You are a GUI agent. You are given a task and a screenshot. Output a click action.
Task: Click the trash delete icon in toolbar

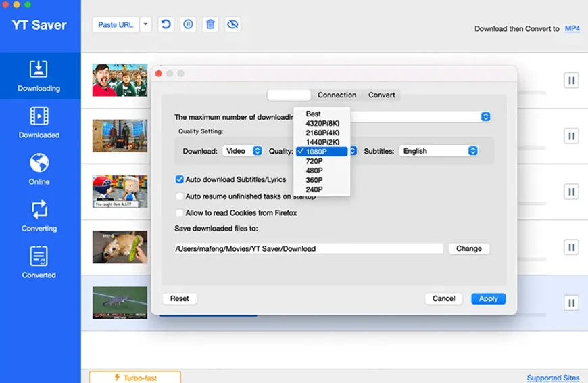click(x=210, y=24)
